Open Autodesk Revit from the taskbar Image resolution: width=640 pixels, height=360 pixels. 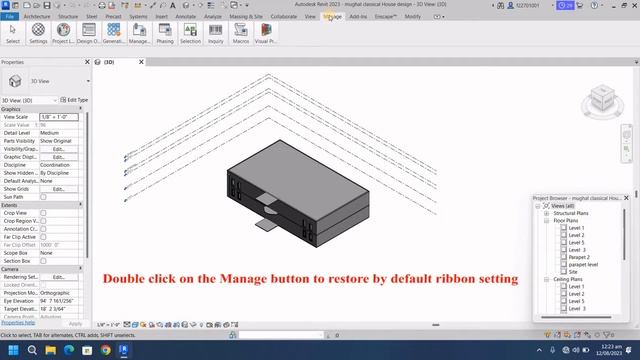124,350
